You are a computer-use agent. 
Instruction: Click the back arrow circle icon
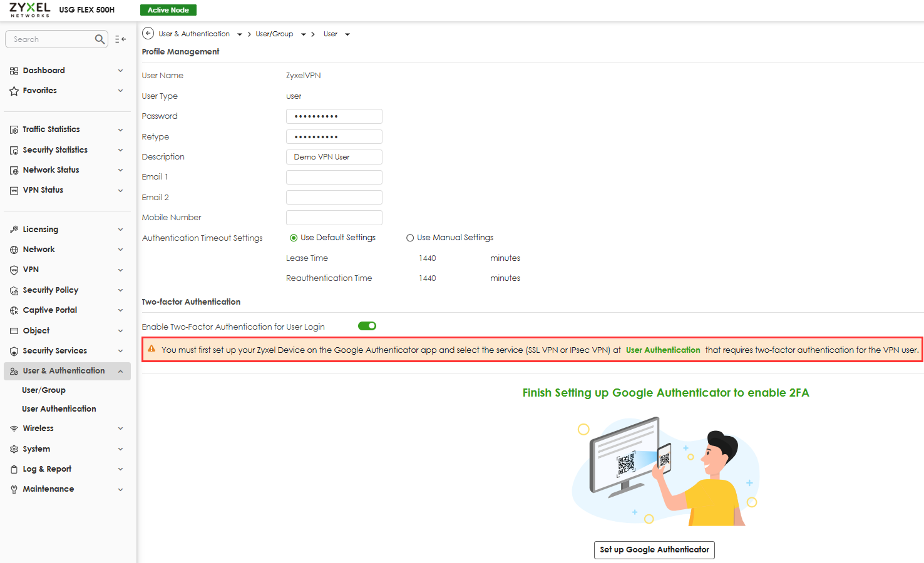(x=148, y=34)
